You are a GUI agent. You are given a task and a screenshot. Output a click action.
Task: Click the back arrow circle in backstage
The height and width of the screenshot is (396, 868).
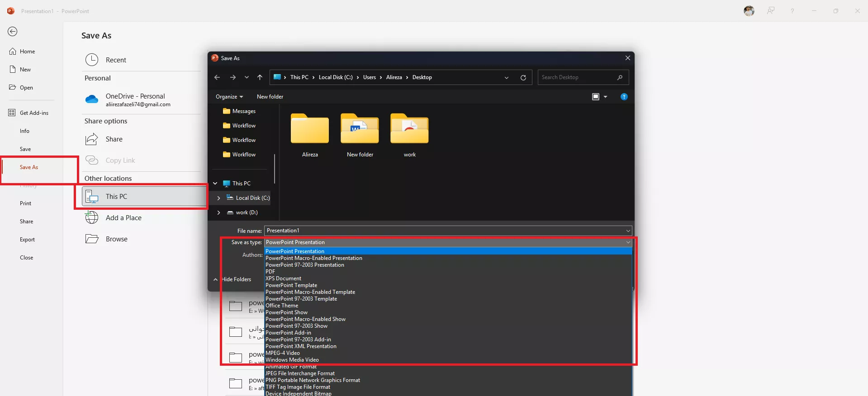click(x=13, y=31)
